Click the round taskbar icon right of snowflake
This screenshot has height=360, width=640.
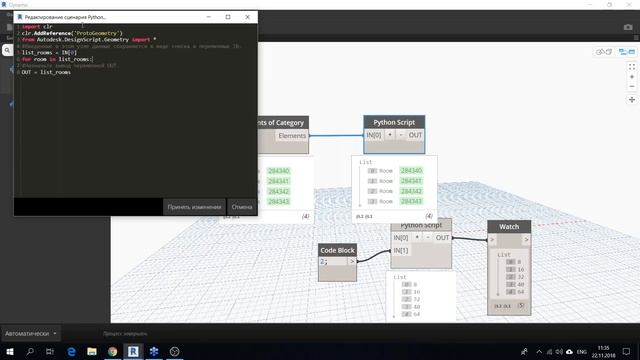tap(174, 351)
